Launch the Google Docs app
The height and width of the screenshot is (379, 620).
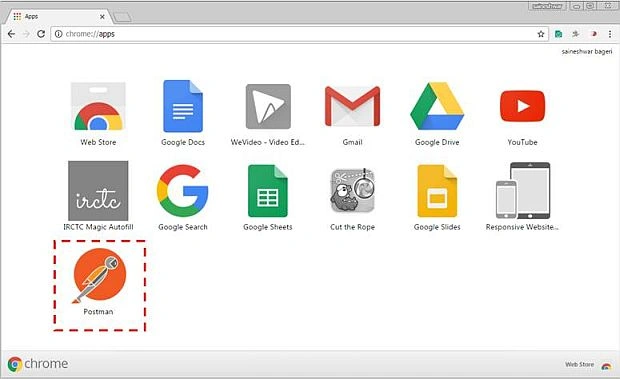click(183, 106)
